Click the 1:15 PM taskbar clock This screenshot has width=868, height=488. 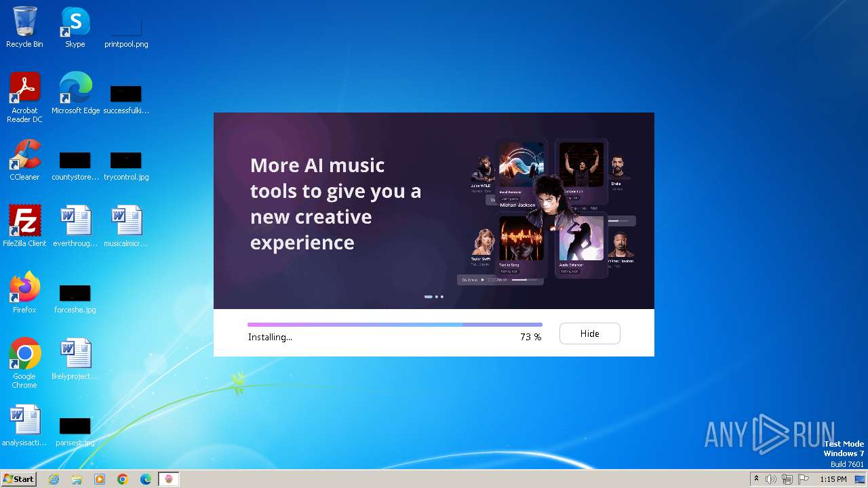coord(833,479)
